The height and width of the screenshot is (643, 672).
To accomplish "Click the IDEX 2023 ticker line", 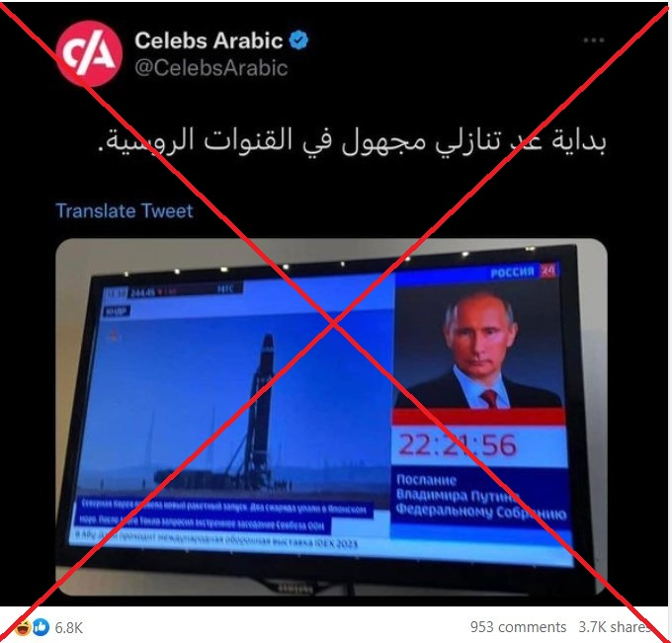I will coord(216,539).
